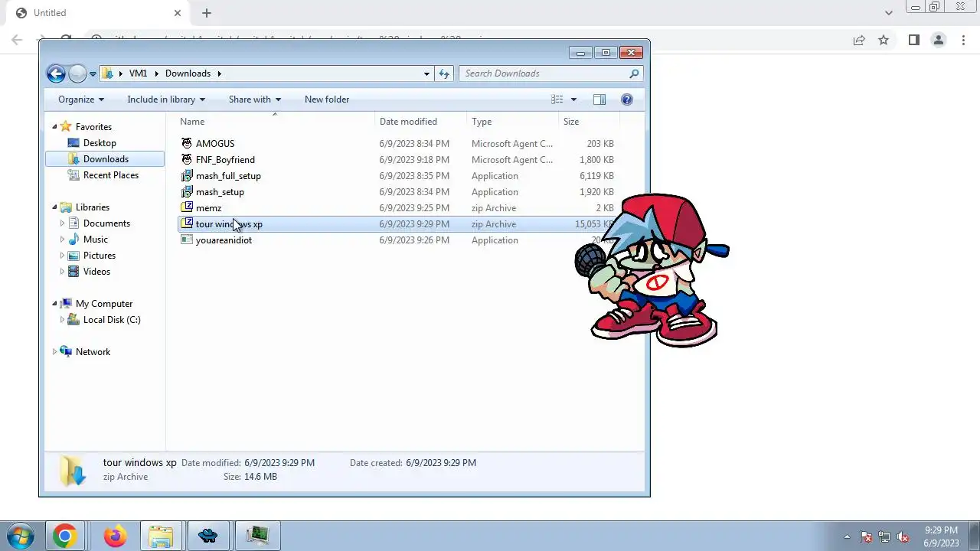Open a new browser tab
This screenshot has width=980, height=551.
click(x=207, y=13)
